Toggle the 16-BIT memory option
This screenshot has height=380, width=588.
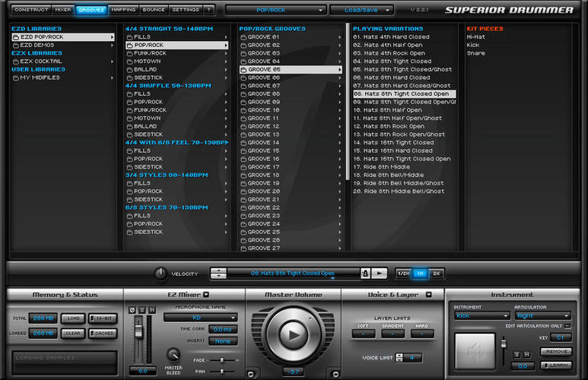coord(103,318)
